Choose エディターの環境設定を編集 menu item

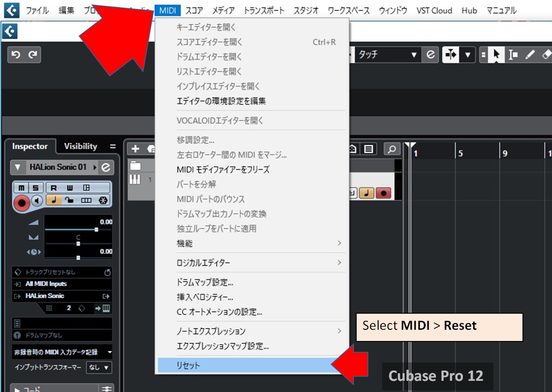coord(252,101)
